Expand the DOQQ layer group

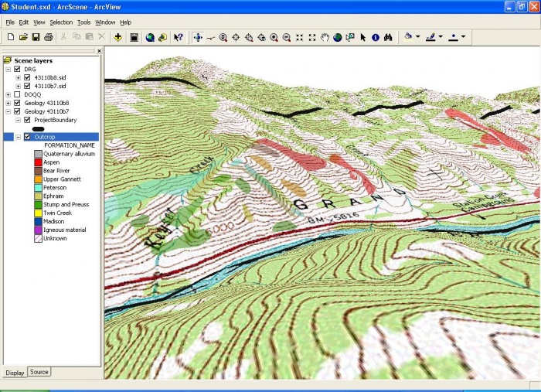8,94
